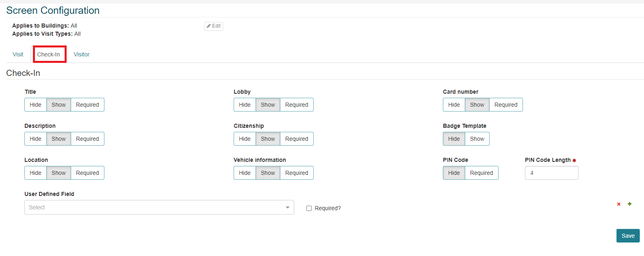Open the User Defined Field dropdown
Image resolution: width=644 pixels, height=256 pixels.
coord(154,207)
